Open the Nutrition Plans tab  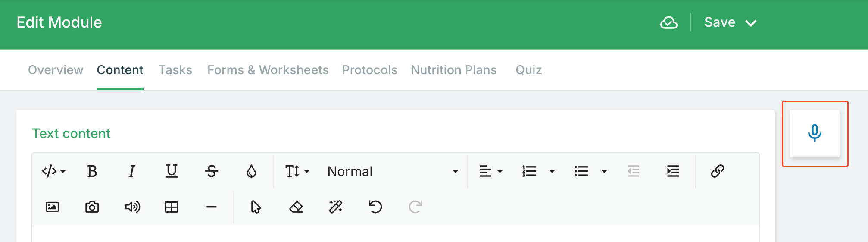click(453, 70)
